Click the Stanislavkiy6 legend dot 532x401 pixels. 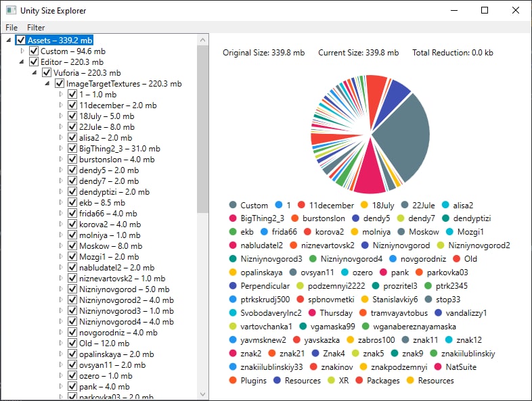point(365,300)
